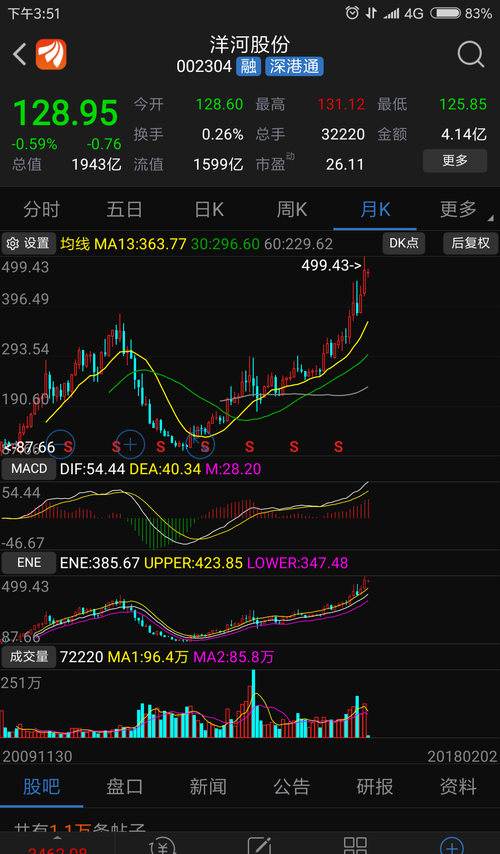This screenshot has height=854, width=500.
Task: Tap the 融 margin trading badge
Action: click(x=248, y=67)
